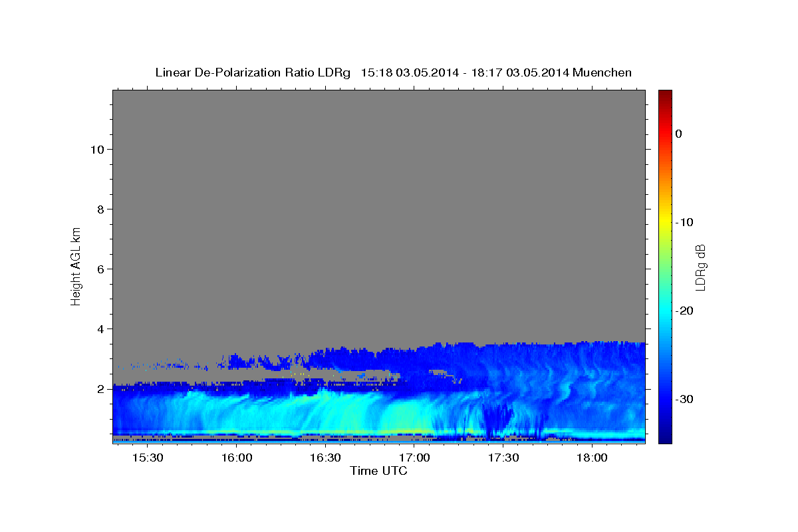Click the 'Time UTC' axis label
The image size is (798, 532).
point(378,471)
